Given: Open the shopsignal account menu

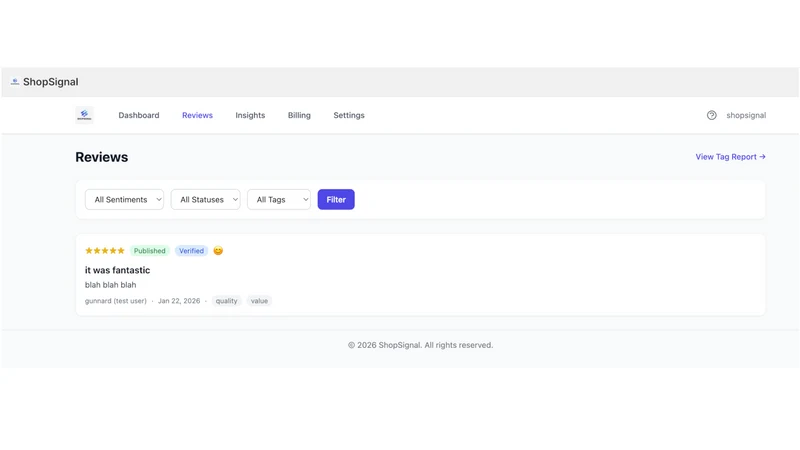Looking at the screenshot, I should 746,115.
